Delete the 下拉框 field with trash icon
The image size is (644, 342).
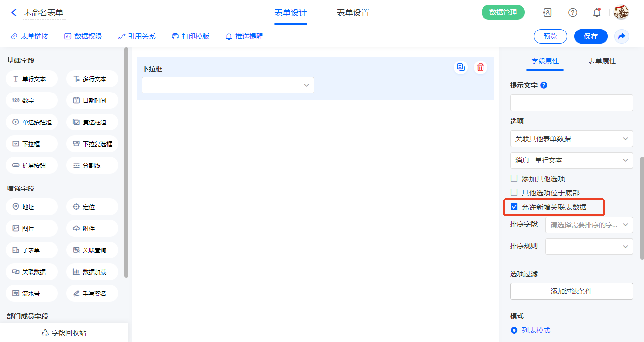(481, 68)
